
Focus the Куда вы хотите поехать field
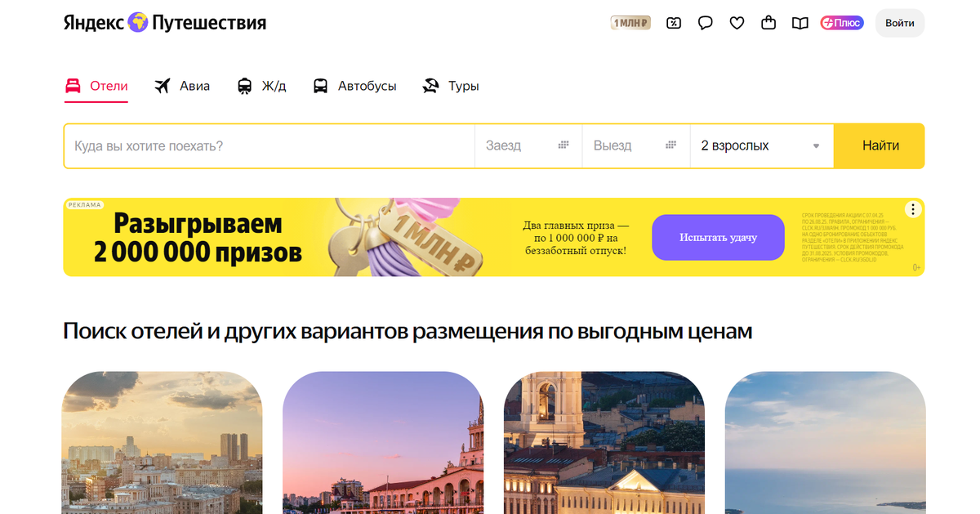pos(269,146)
